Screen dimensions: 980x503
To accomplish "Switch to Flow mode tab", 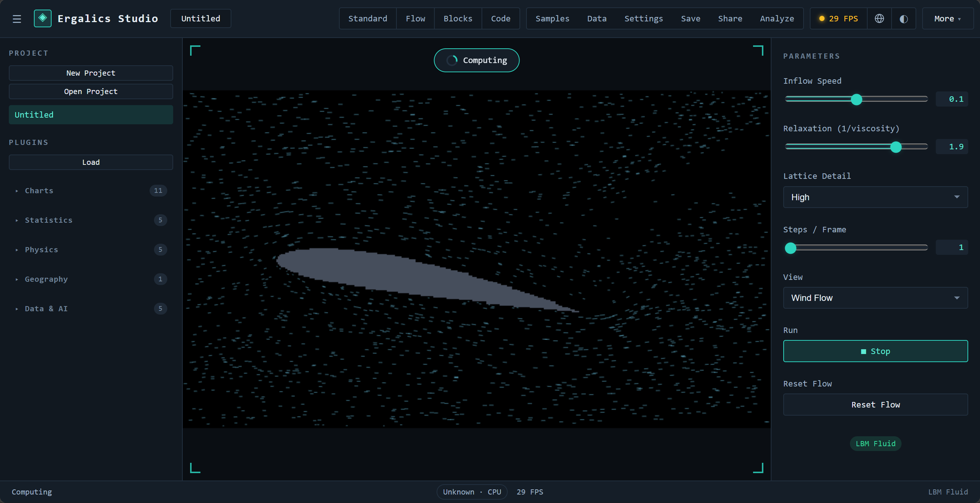I will point(416,18).
